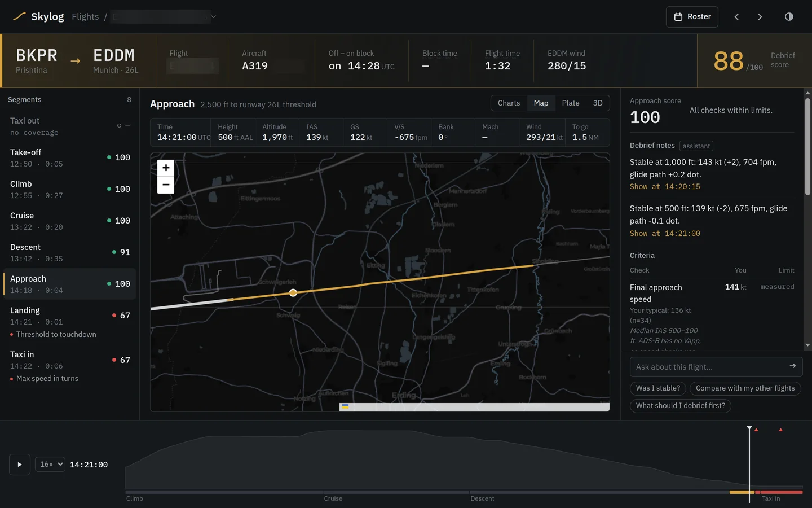Click the route arrow between BKPR and EDDM

click(x=75, y=61)
